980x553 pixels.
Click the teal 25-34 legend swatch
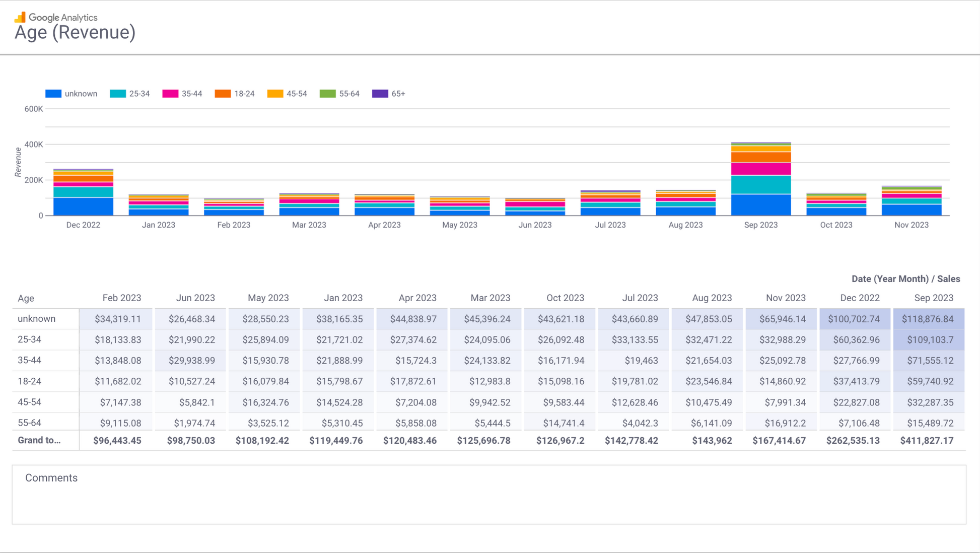coord(118,94)
